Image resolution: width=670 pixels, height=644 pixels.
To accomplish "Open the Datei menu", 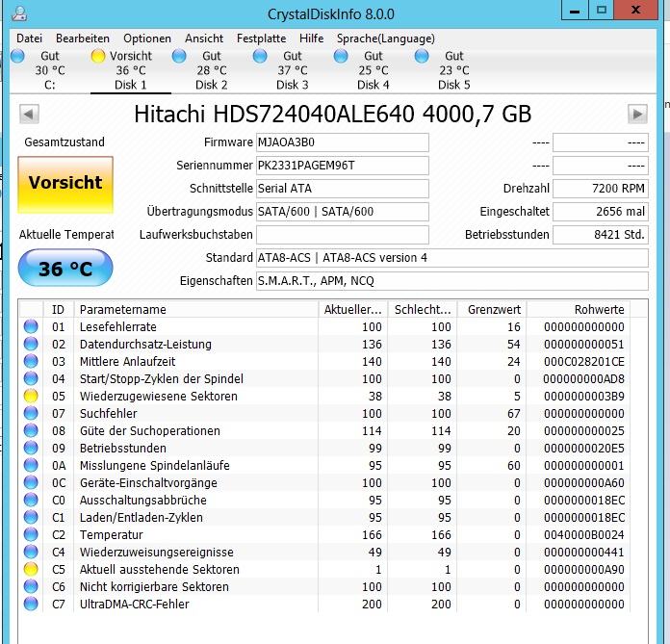I will click(29, 39).
